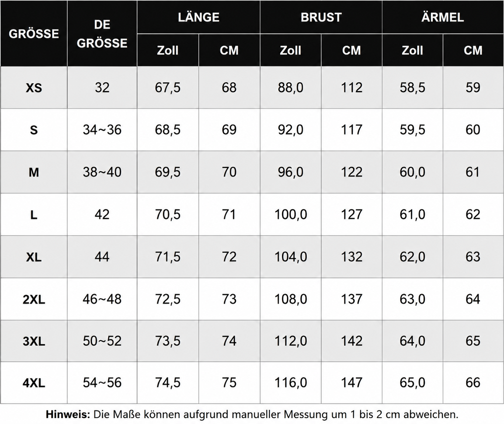This screenshot has height=424, width=504.
Task: Click the DE size cell 34~36
Action: (x=102, y=130)
